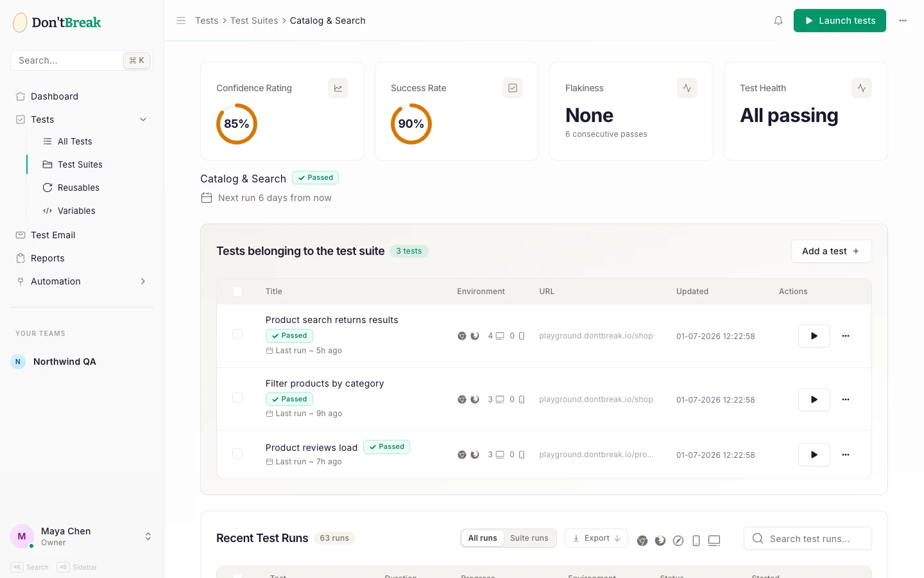
Task: Expand the Automation section chevron
Action: (x=143, y=281)
